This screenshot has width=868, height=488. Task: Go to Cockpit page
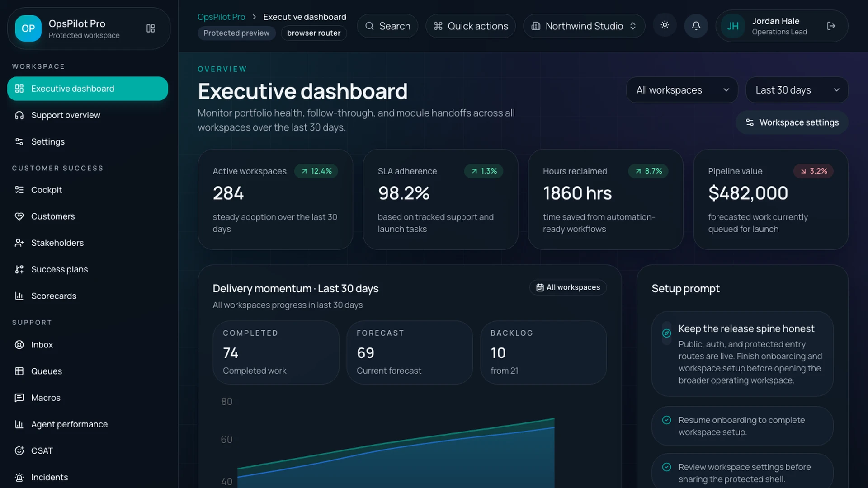pyautogui.click(x=88, y=190)
